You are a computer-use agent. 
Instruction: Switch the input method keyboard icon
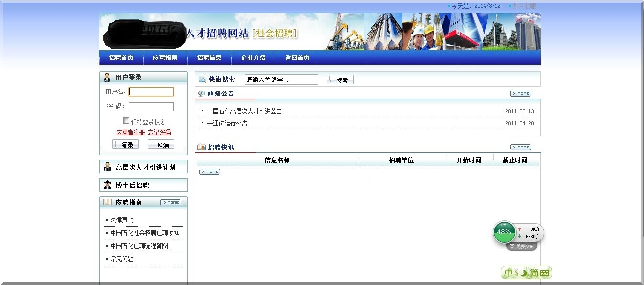pos(544,273)
